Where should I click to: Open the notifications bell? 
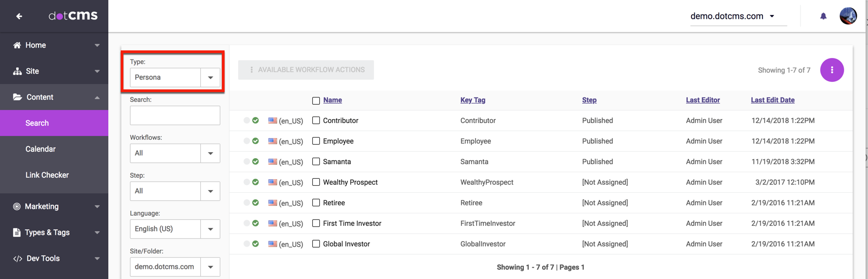pyautogui.click(x=823, y=16)
